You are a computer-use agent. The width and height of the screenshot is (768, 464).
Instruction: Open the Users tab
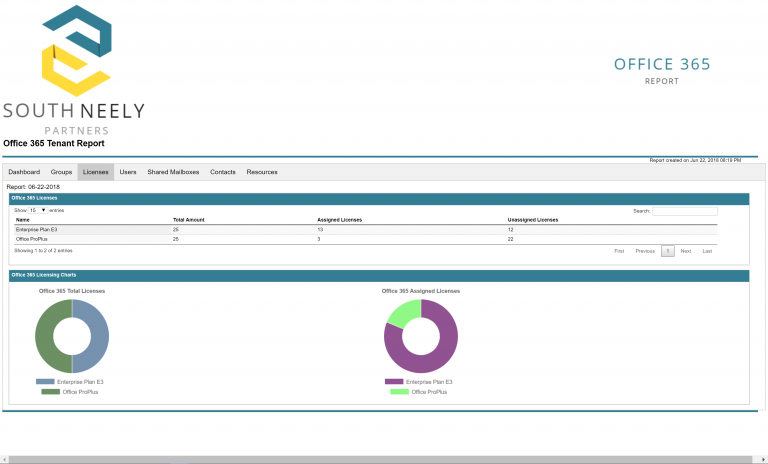[x=128, y=172]
